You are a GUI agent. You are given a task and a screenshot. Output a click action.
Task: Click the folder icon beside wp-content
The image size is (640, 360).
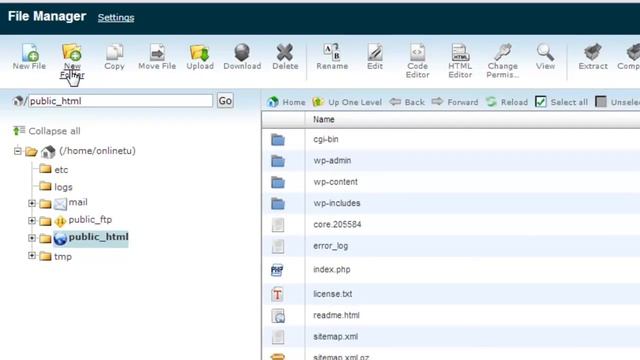tap(278, 182)
